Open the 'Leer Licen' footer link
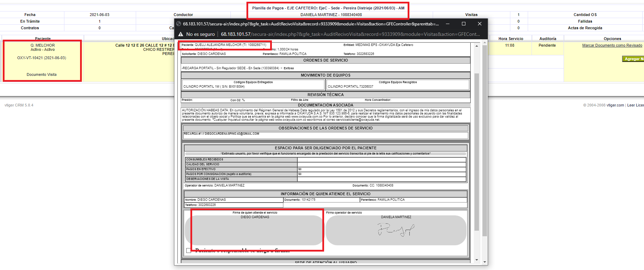This screenshot has height=270, width=644. (635, 105)
